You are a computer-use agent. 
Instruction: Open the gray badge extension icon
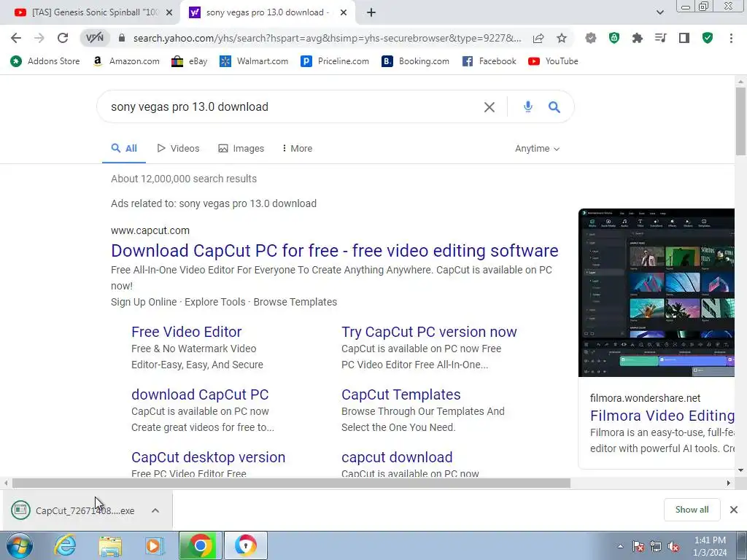pyautogui.click(x=591, y=38)
